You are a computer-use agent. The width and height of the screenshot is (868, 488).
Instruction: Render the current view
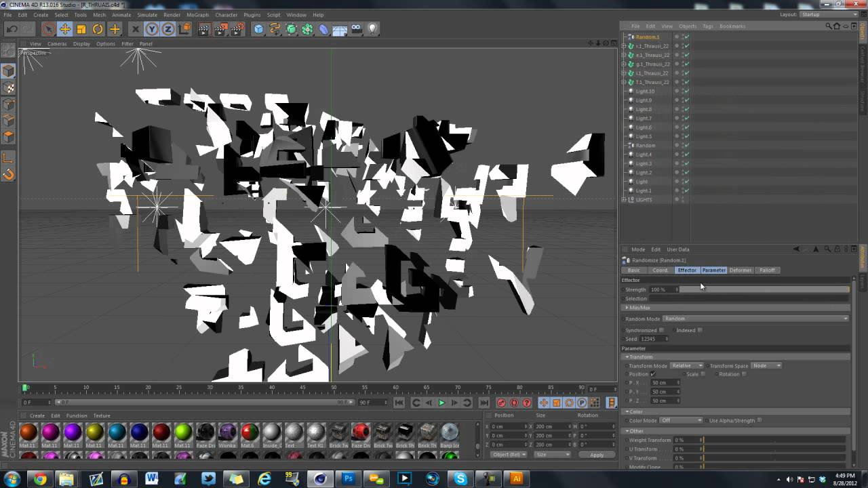click(x=204, y=29)
